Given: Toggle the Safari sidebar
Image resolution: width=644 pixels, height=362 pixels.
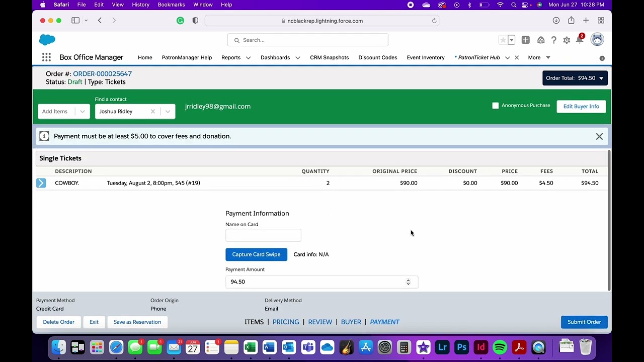Looking at the screenshot, I should pos(75,21).
